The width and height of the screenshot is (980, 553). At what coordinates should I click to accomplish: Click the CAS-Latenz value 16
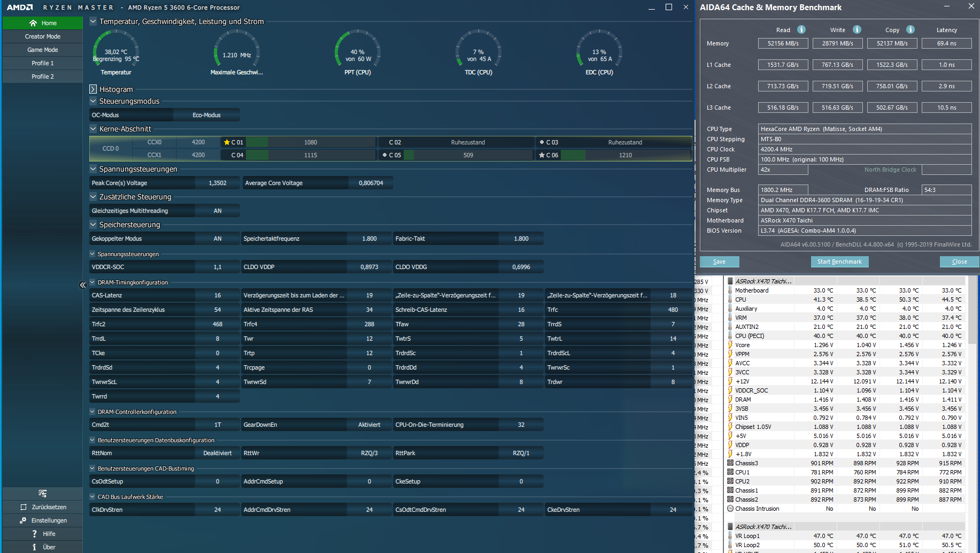pos(218,295)
